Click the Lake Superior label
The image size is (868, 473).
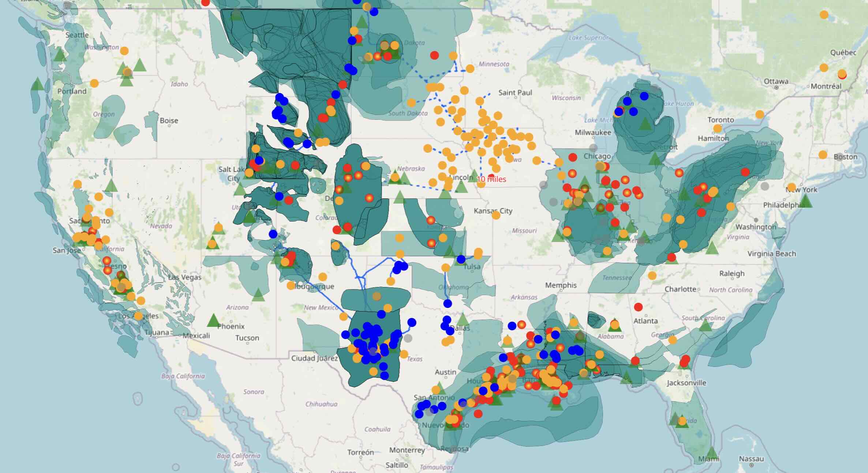point(589,38)
